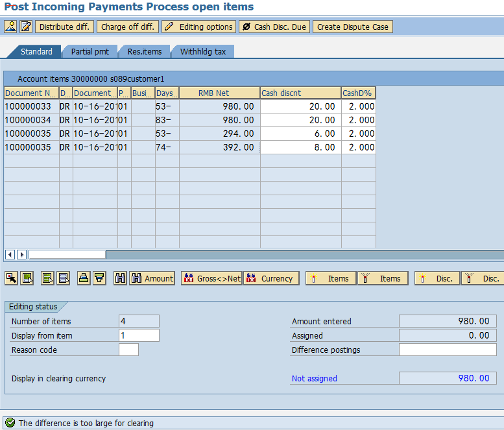Switch to the Partial pmt tab
This screenshot has width=504, height=430.
click(x=90, y=51)
